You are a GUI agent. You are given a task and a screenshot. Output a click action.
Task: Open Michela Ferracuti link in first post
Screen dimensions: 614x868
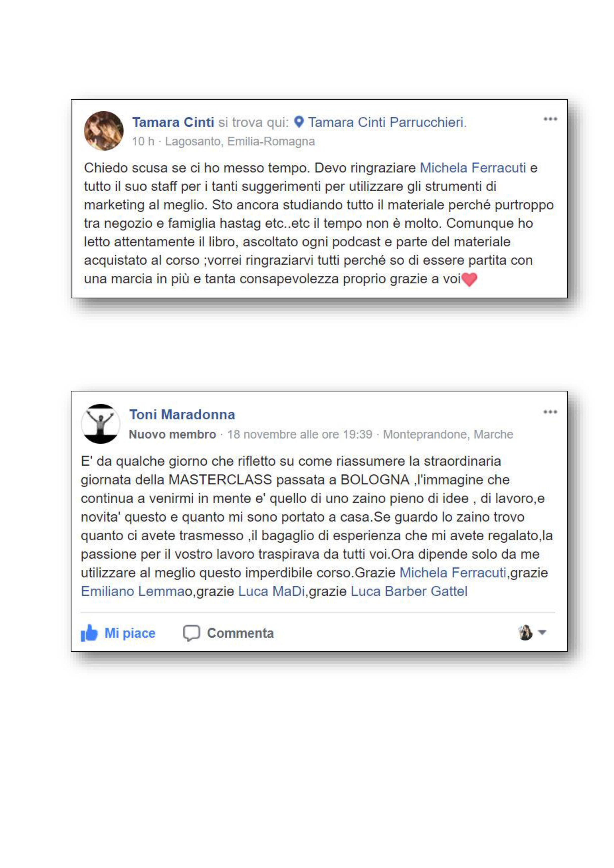(473, 168)
